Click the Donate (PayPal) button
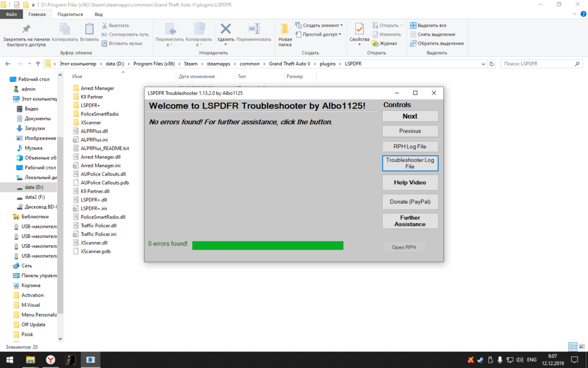The image size is (588, 368). click(x=410, y=201)
